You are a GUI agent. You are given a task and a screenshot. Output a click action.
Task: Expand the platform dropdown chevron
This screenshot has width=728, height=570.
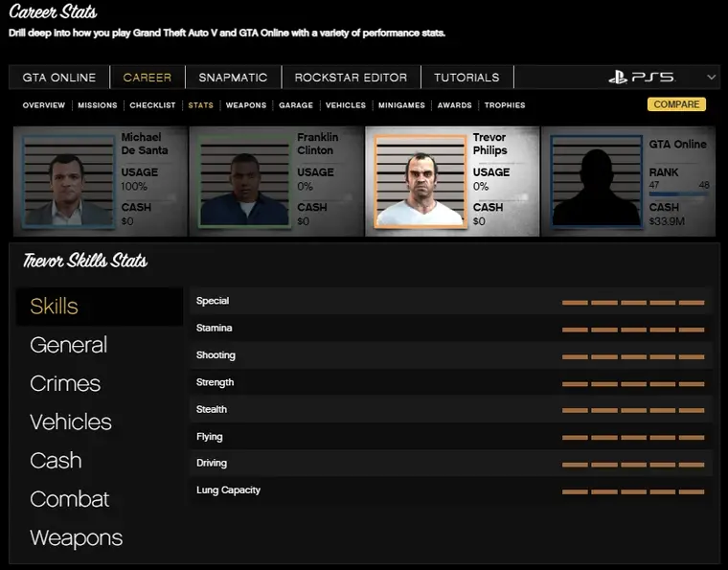point(711,77)
